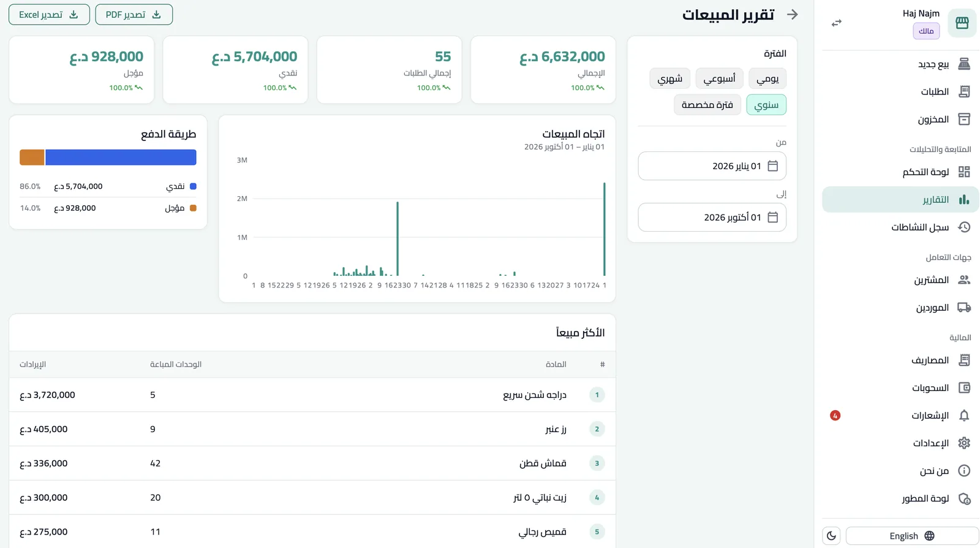Open the من start date picker
Image resolution: width=980 pixels, height=548 pixels.
pyautogui.click(x=712, y=166)
